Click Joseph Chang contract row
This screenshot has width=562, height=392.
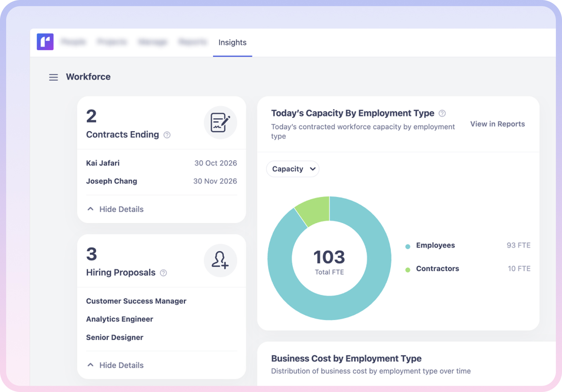(161, 181)
